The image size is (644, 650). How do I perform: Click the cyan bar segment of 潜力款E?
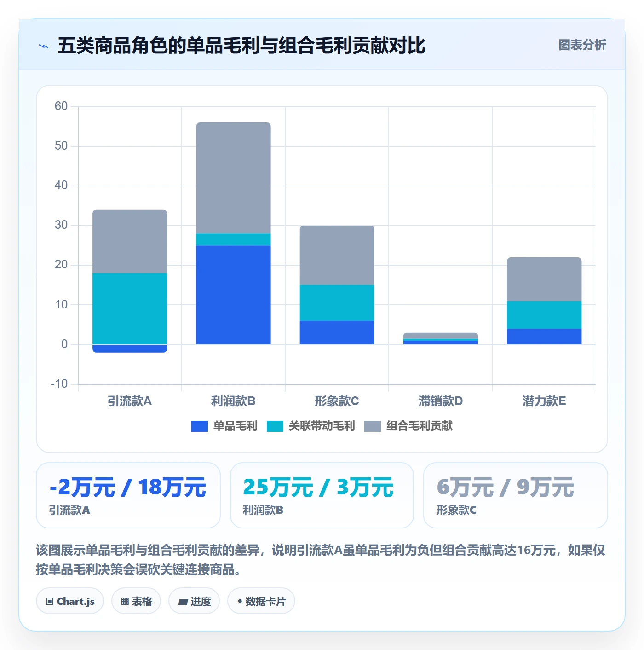tap(544, 315)
